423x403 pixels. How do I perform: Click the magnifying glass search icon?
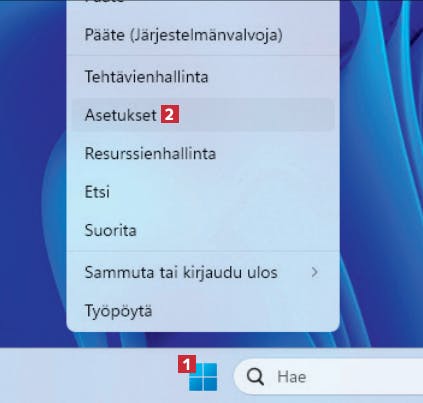(x=255, y=377)
